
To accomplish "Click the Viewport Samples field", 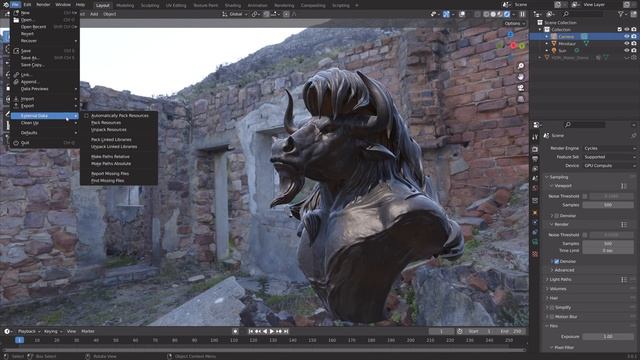I will click(x=607, y=205).
